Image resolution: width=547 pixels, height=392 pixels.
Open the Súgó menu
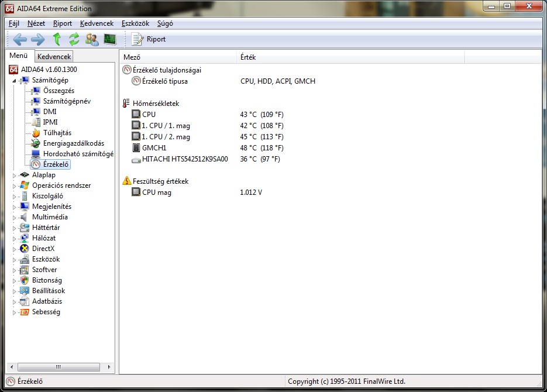click(165, 23)
